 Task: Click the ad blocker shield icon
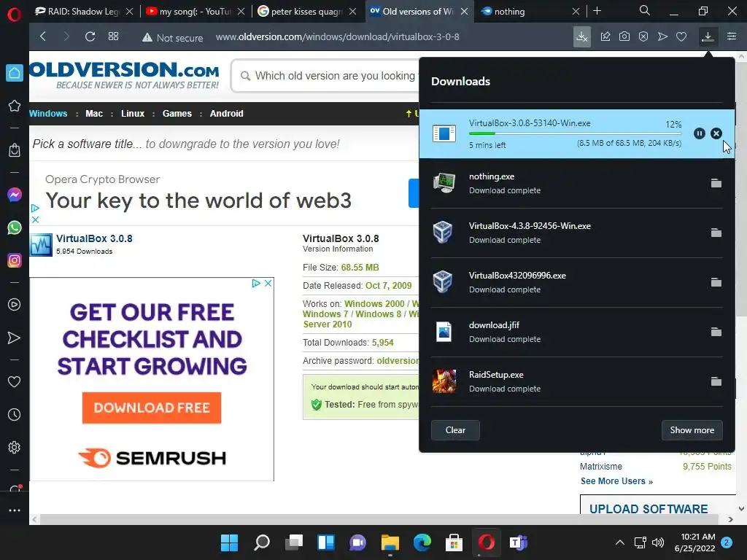click(643, 36)
